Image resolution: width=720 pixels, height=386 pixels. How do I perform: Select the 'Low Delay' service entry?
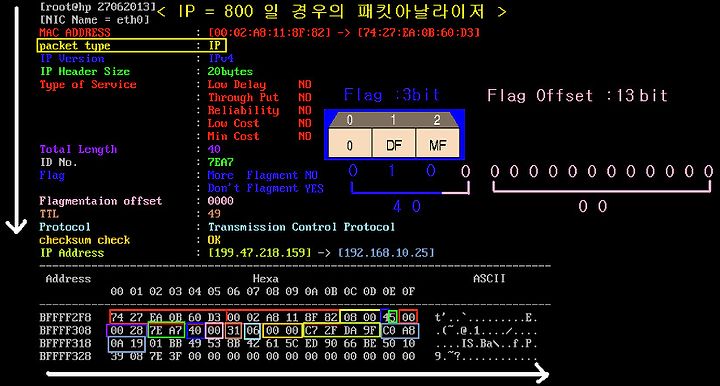point(237,84)
